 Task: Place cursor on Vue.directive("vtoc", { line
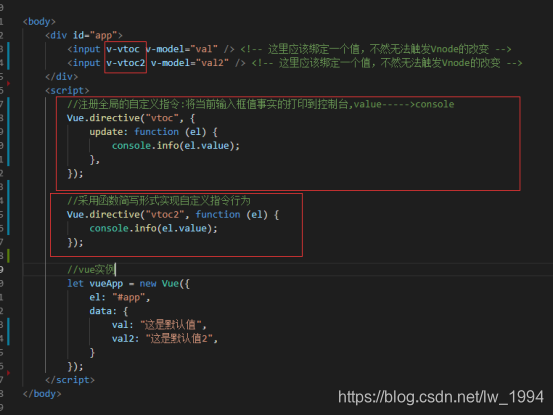click(x=131, y=118)
